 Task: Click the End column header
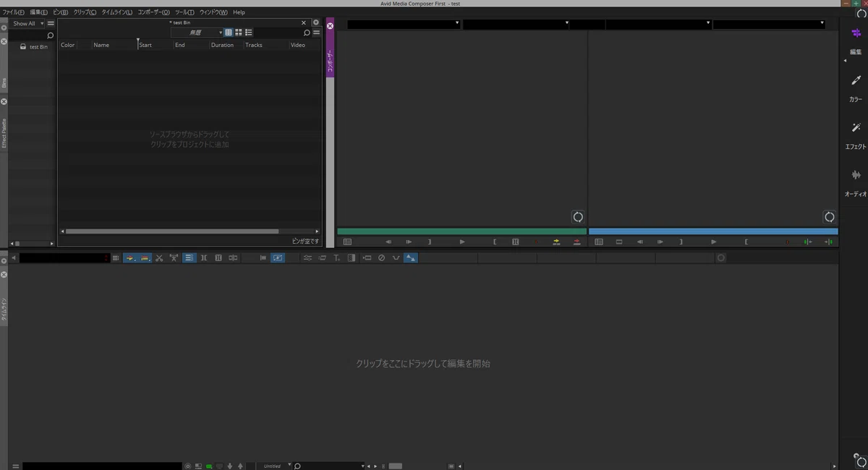180,45
